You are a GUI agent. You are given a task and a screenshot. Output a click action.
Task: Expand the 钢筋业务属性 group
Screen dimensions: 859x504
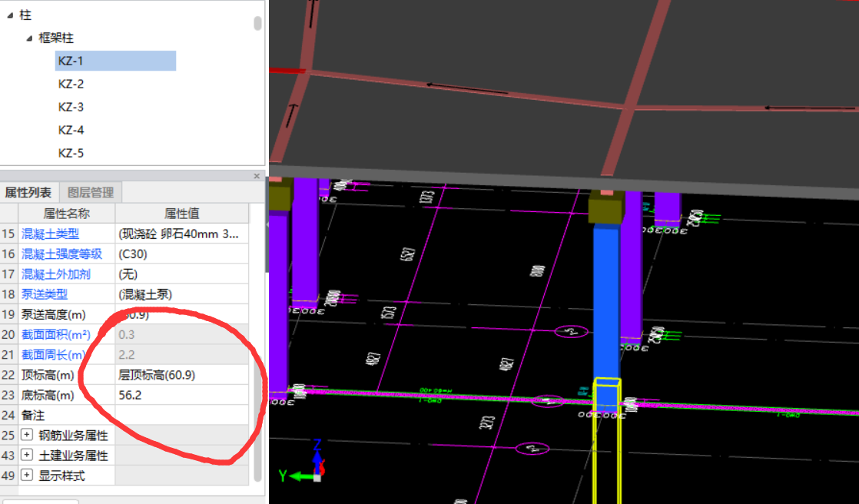(x=26, y=435)
